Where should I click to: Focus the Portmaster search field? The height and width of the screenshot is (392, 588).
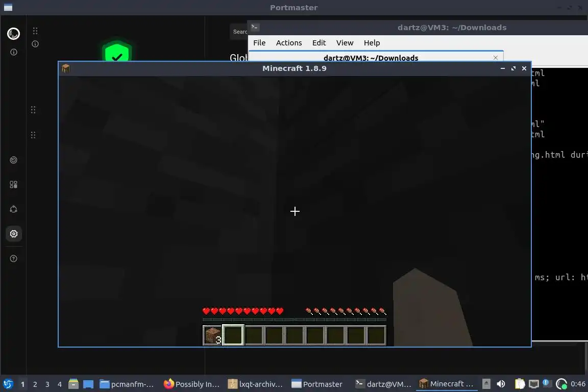pos(239,32)
